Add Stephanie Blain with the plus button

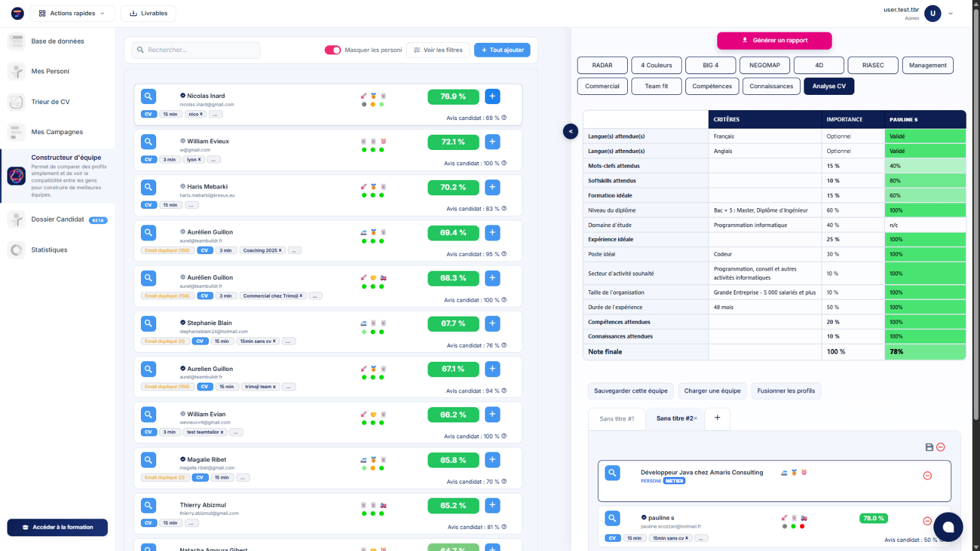(492, 323)
